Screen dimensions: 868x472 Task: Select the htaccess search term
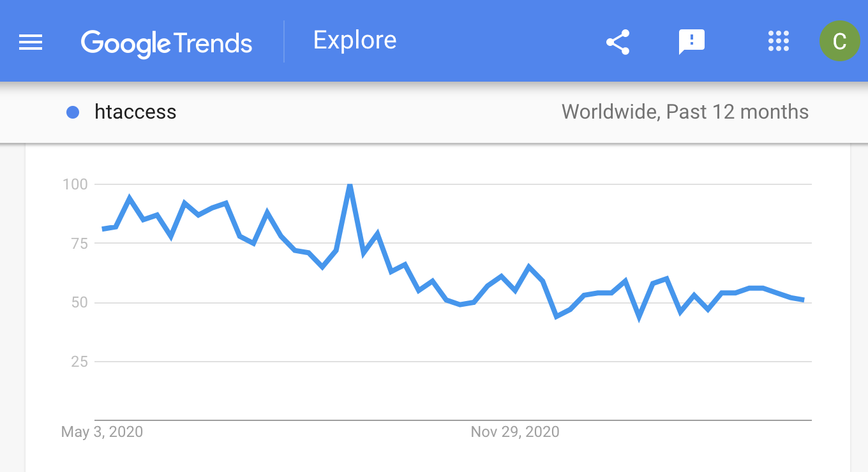pyautogui.click(x=135, y=112)
